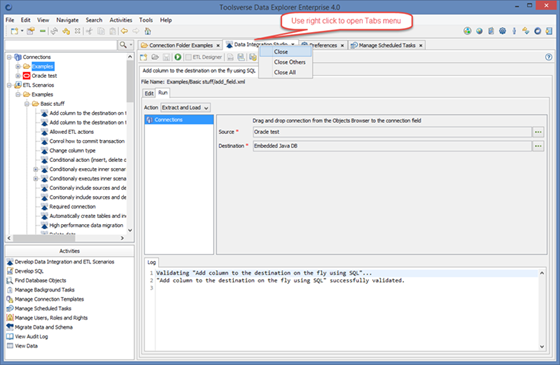Viewport: 560px width, 365px height.
Task: Choose Close Others in the context menu
Action: pyautogui.click(x=286, y=62)
